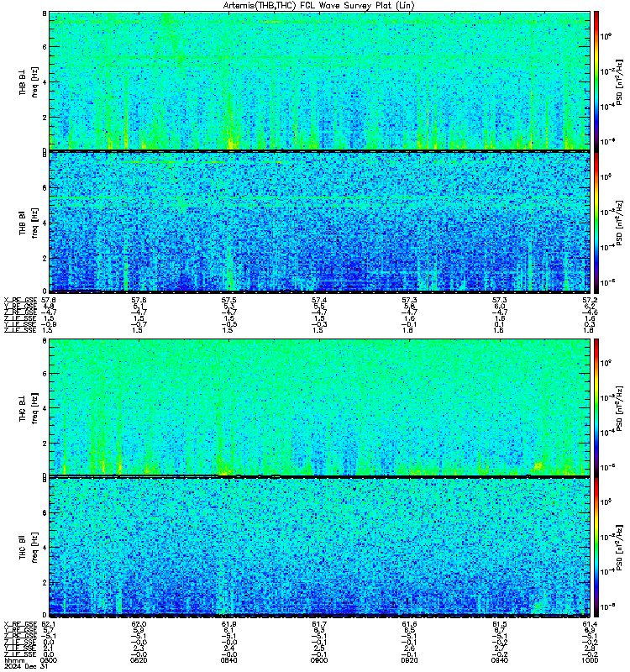Click the X_RE_GSE value '57.4' for THB
This screenshot has width=630, height=672.
point(319,300)
